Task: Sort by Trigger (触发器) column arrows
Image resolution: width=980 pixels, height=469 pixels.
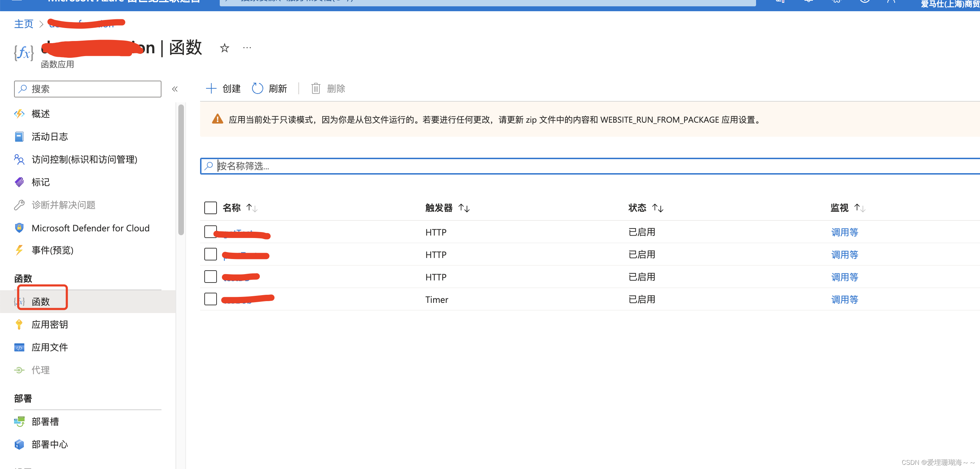Action: click(464, 208)
